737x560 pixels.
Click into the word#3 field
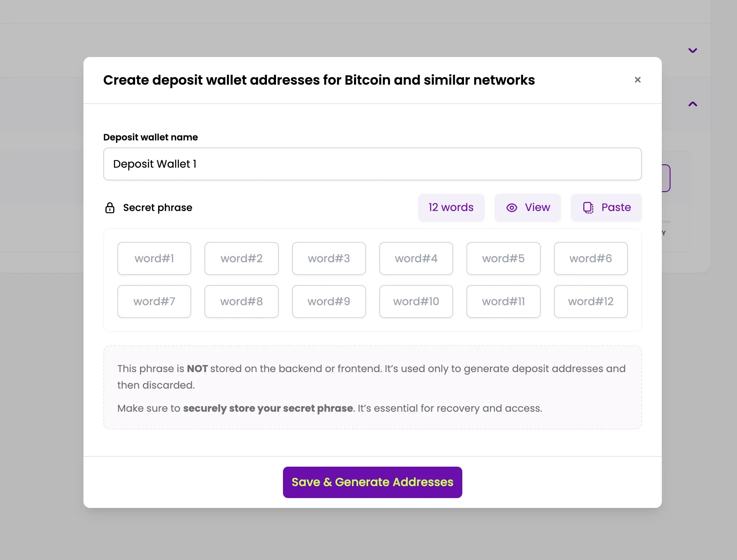[328, 259]
